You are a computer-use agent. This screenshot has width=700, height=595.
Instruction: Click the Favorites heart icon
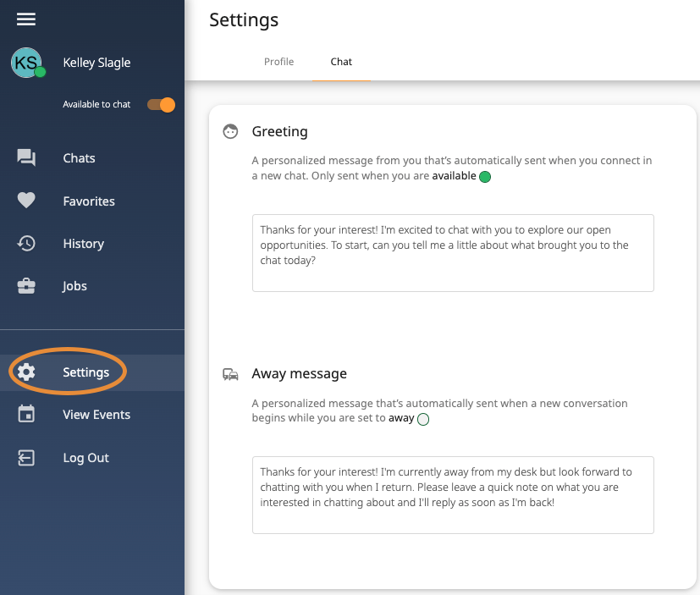coord(26,201)
